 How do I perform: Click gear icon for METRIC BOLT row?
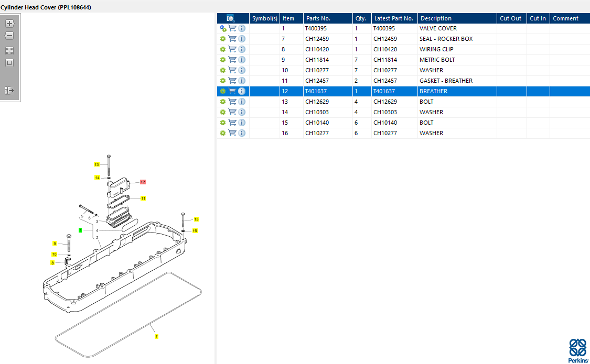click(x=223, y=60)
